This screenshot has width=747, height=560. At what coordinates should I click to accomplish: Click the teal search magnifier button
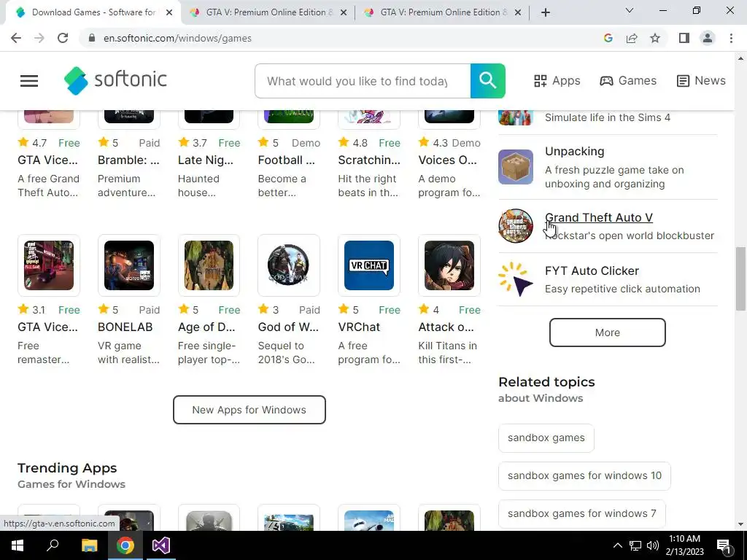[x=487, y=81]
